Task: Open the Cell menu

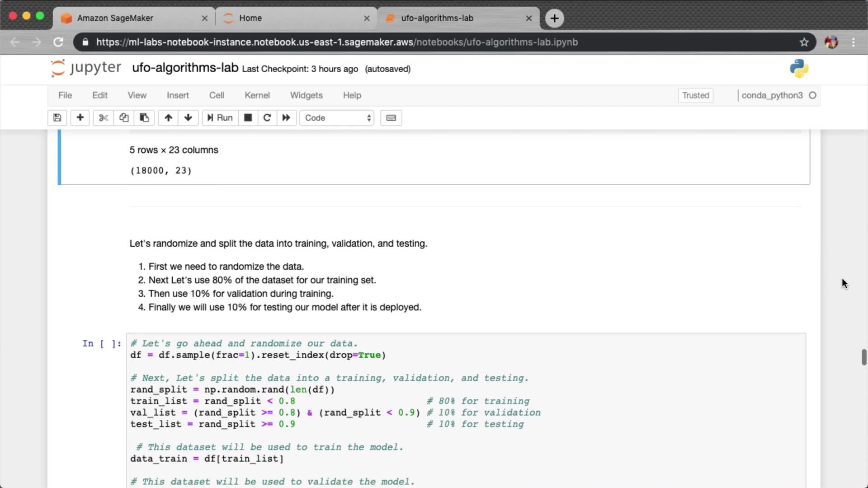Action: point(217,95)
